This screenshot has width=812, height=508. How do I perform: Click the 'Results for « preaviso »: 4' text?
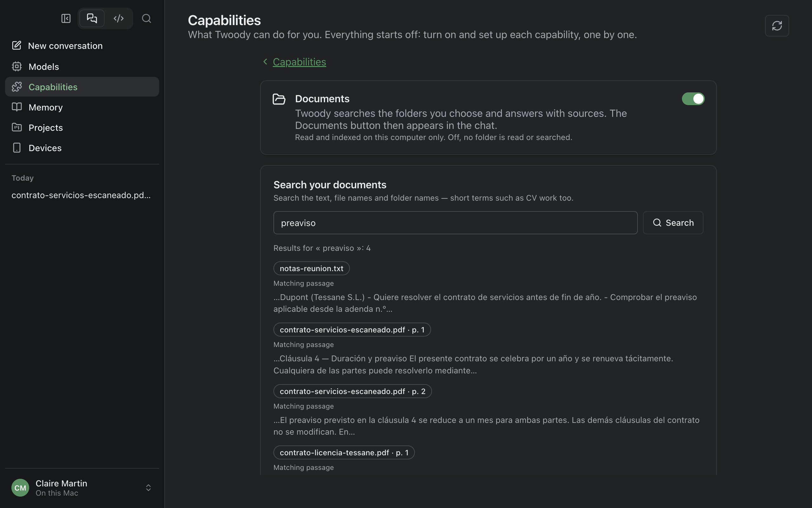[x=322, y=248]
